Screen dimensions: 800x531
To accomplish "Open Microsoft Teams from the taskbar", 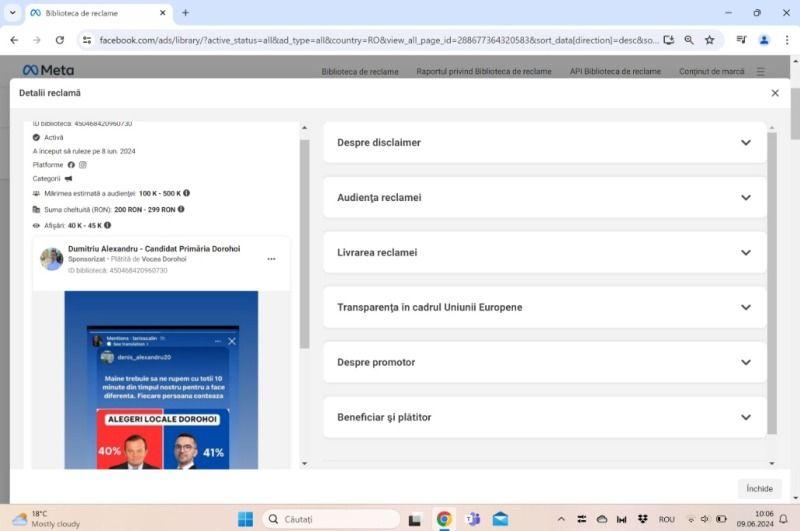I will [x=472, y=519].
